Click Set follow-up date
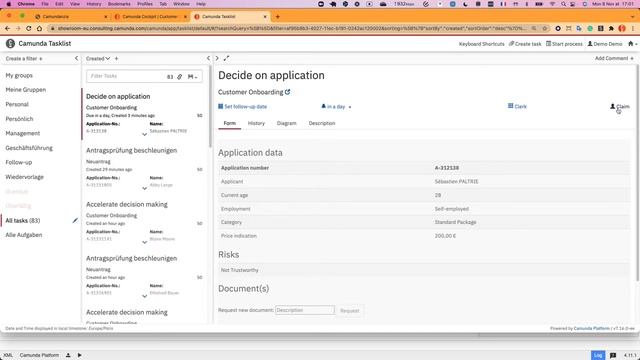Image resolution: width=640 pixels, height=360 pixels. coord(242,107)
